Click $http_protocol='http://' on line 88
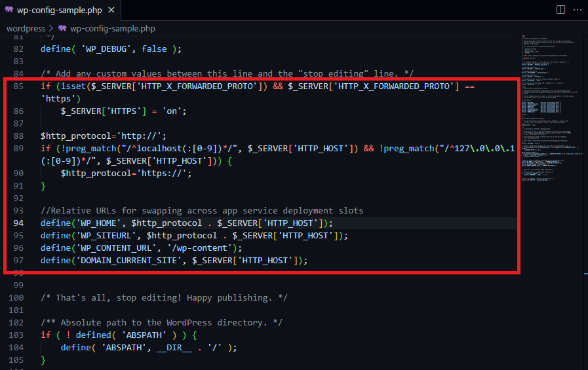The height and width of the screenshot is (370, 588). pyautogui.click(x=101, y=136)
